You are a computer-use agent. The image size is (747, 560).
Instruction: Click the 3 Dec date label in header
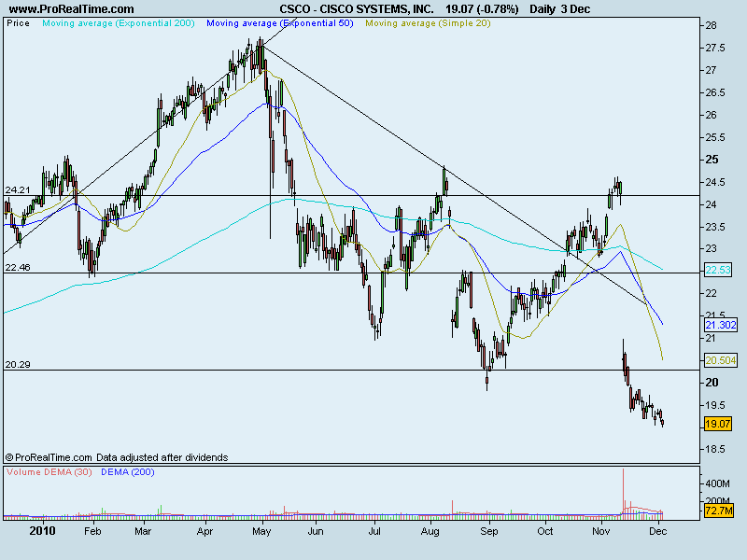pos(575,9)
